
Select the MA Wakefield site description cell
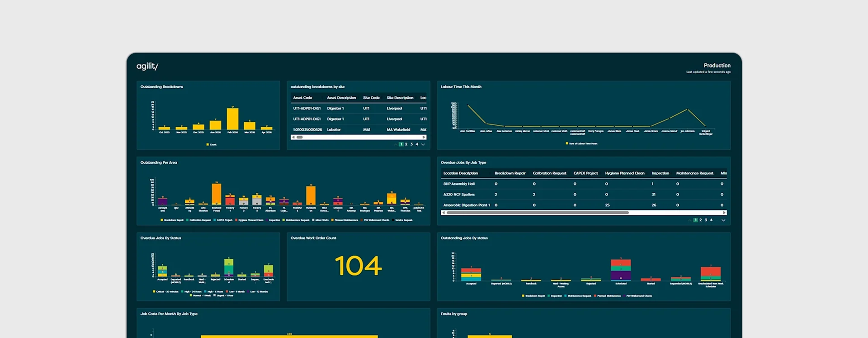398,130
